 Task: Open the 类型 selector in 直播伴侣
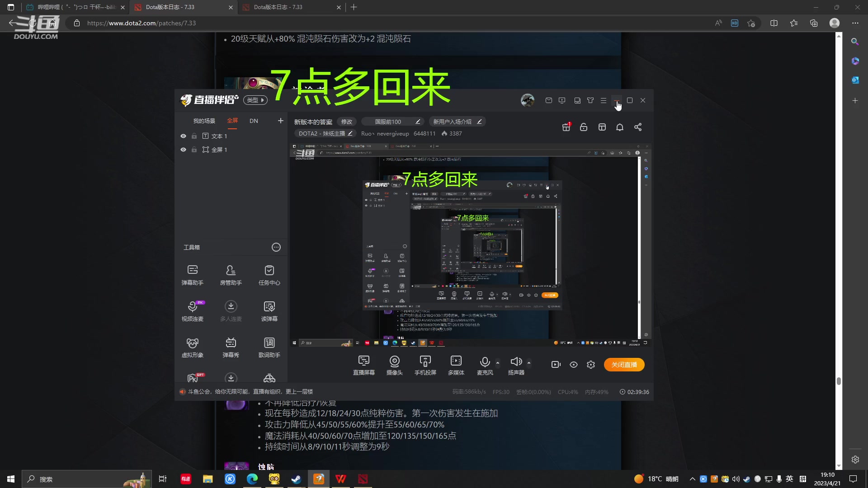point(255,100)
